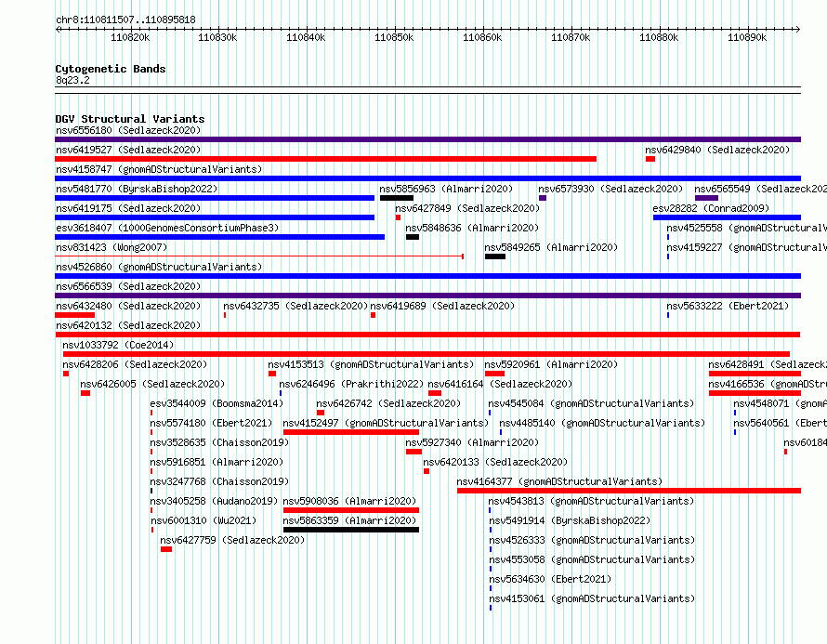Click nsv6419689 (Sedlazeck2020) label
The width and height of the screenshot is (827, 644).
[x=442, y=306]
